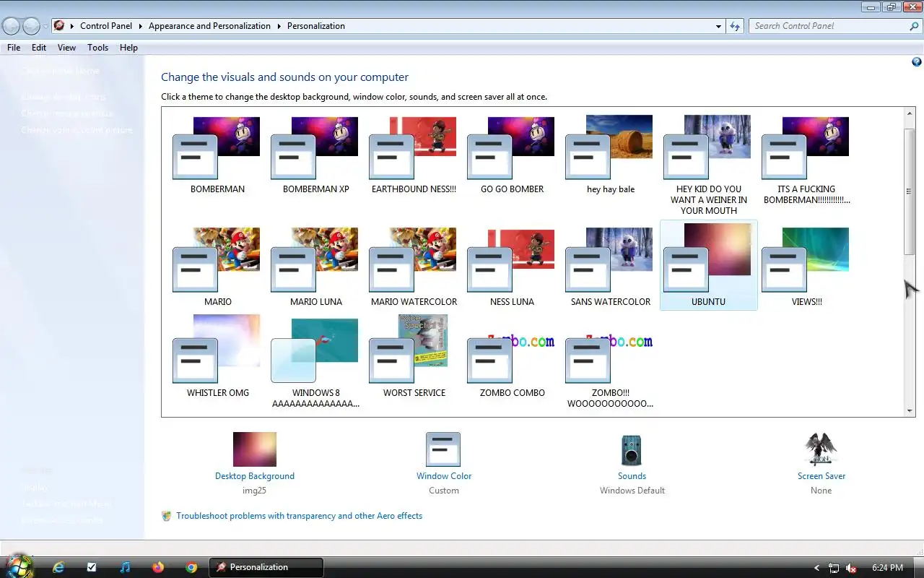This screenshot has height=578, width=924.
Task: Open the Edit menu
Action: coord(39,48)
